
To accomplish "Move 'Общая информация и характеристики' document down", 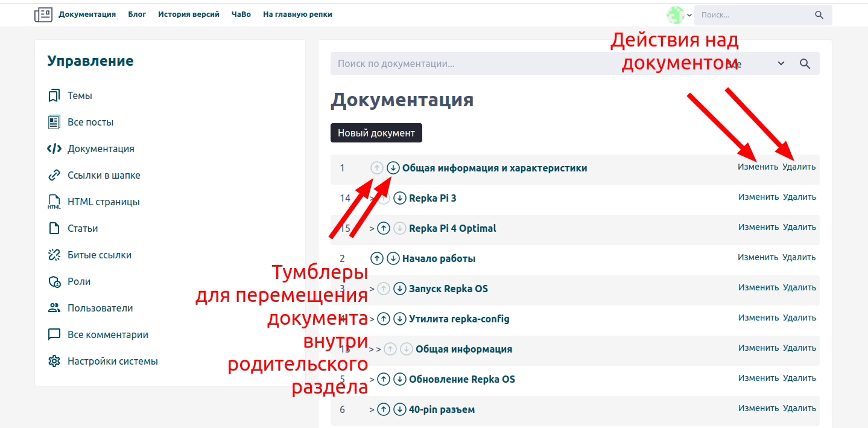I will (393, 168).
